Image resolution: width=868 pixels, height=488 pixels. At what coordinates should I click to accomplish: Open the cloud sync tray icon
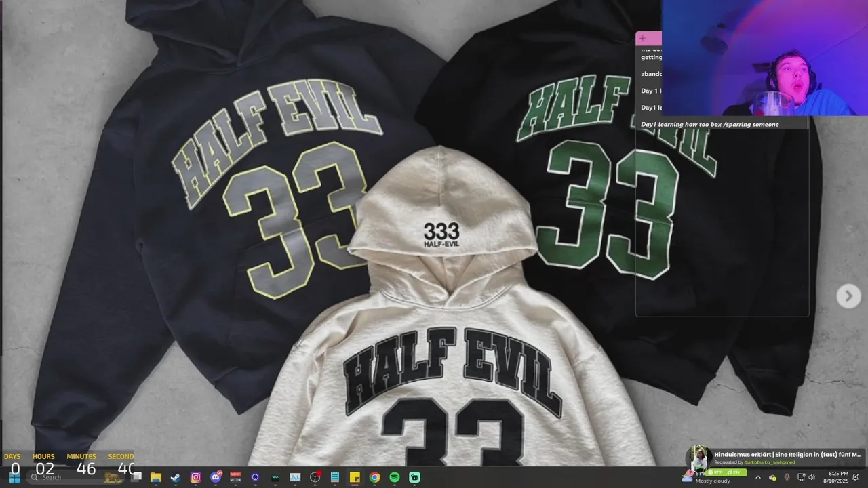click(x=772, y=477)
